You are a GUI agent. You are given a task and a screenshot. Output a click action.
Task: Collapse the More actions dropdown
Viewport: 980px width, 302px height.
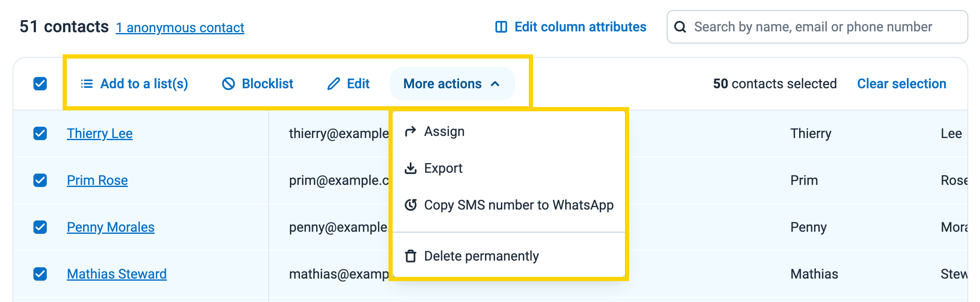click(x=452, y=84)
